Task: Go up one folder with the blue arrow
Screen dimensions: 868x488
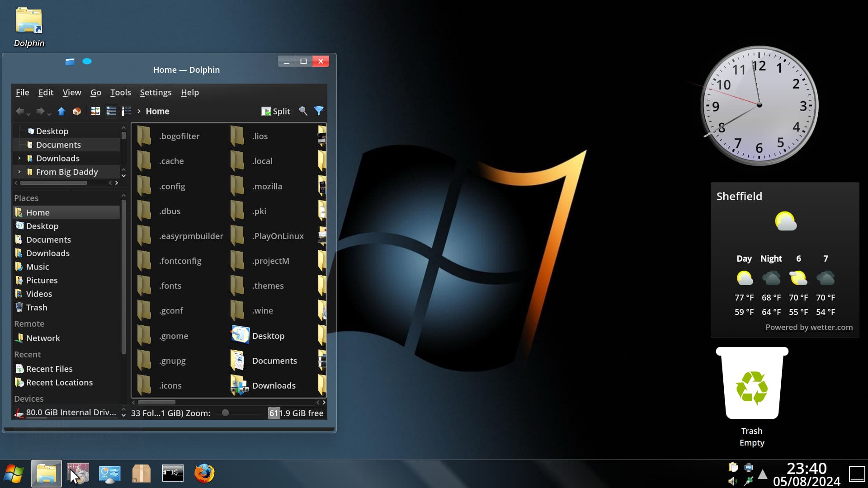Action: click(x=61, y=111)
